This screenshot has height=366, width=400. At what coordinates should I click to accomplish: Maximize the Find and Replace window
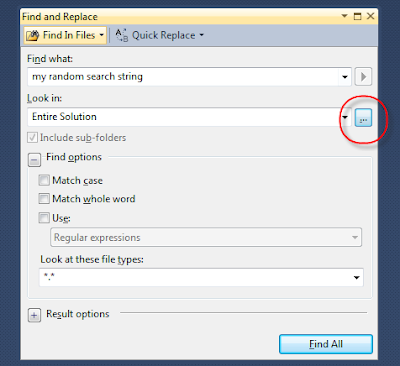(357, 16)
